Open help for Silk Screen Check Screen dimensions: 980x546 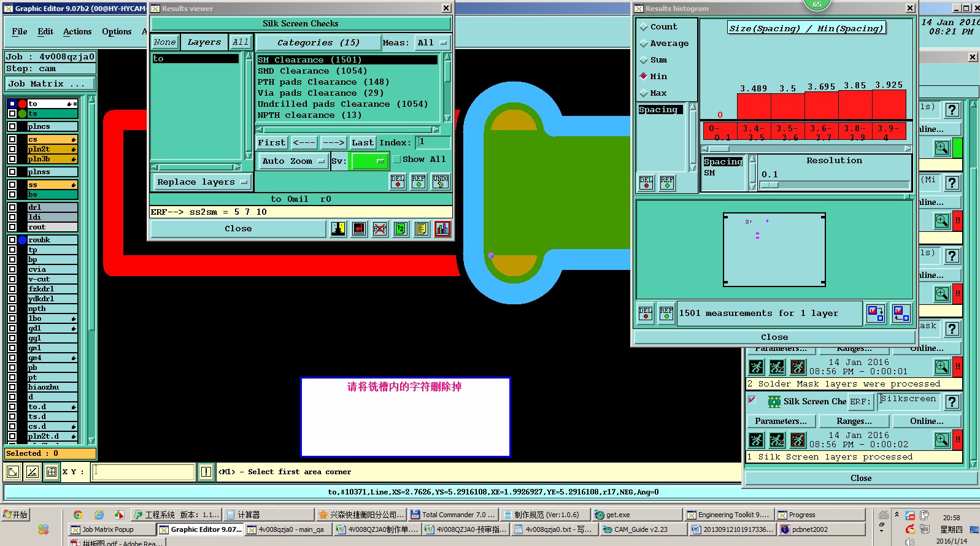(952, 402)
